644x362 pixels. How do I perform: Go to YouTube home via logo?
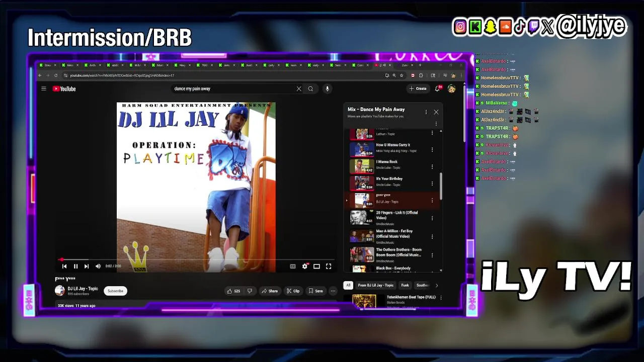[64, 89]
